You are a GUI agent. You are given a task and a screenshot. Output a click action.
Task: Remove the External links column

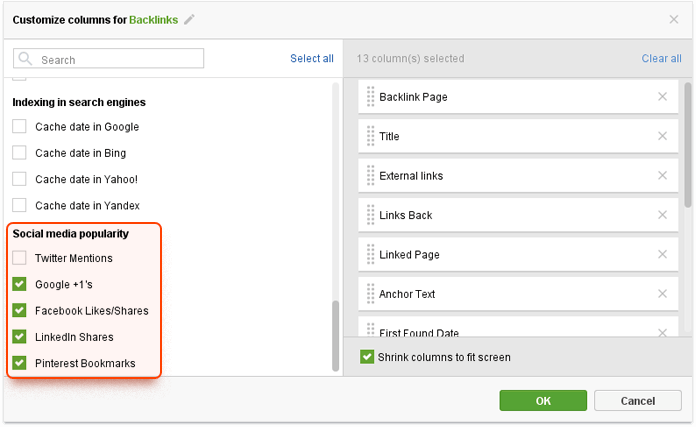coord(662,176)
